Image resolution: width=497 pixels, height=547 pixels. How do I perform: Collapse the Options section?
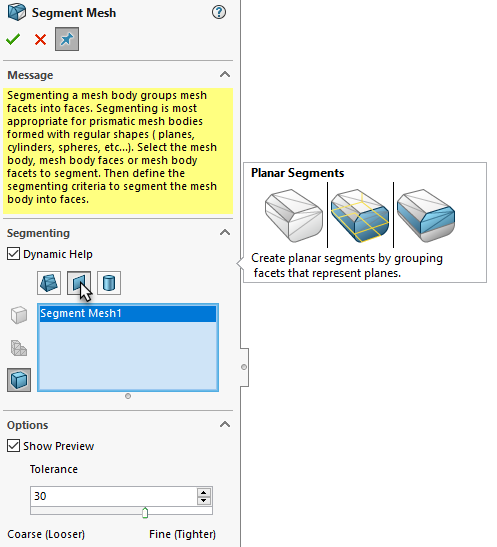point(225,425)
